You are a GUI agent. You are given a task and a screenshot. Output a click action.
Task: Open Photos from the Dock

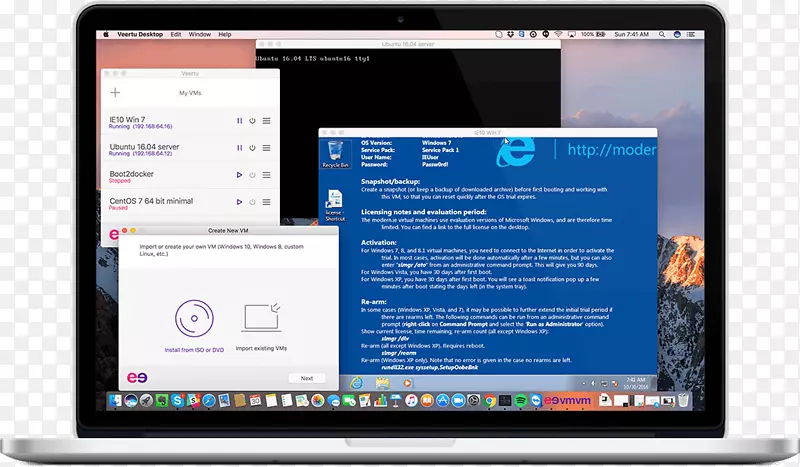pos(318,400)
